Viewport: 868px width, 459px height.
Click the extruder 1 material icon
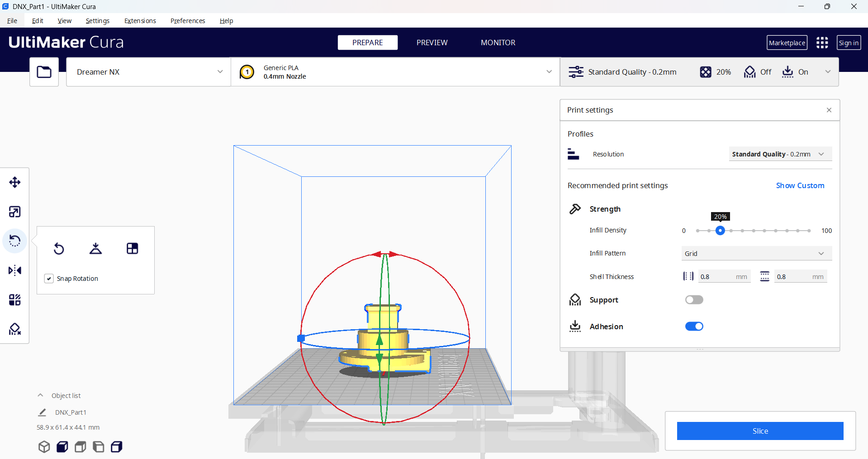[247, 72]
